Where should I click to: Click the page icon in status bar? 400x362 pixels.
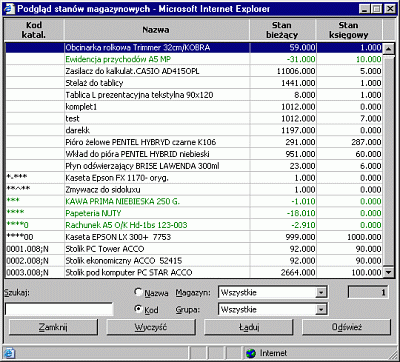pos(9,353)
